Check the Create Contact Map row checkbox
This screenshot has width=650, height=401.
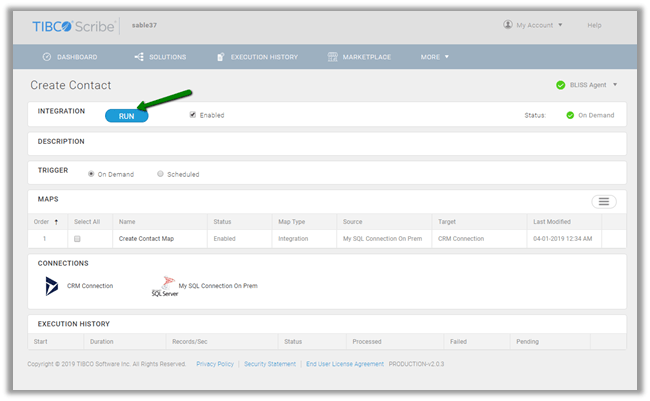tap(77, 239)
